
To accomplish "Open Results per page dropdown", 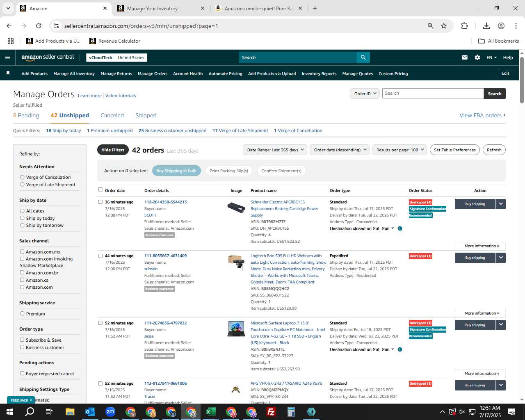I will [x=399, y=150].
